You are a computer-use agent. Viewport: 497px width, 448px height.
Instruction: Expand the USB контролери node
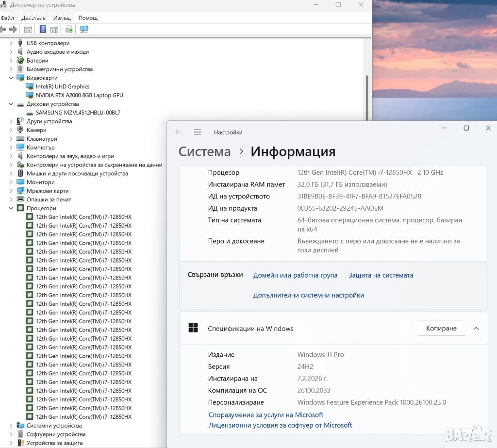11,43
